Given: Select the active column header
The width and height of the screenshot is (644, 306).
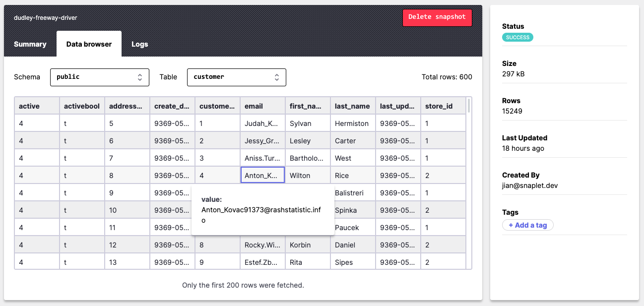Looking at the screenshot, I should pos(36,106).
